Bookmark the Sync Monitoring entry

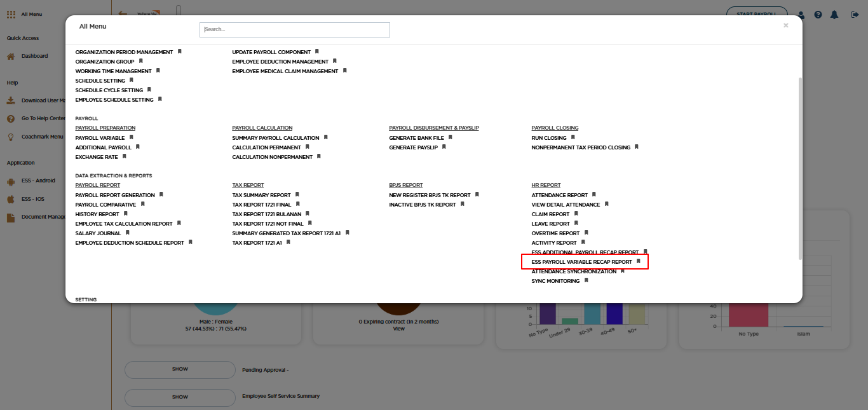587,280
